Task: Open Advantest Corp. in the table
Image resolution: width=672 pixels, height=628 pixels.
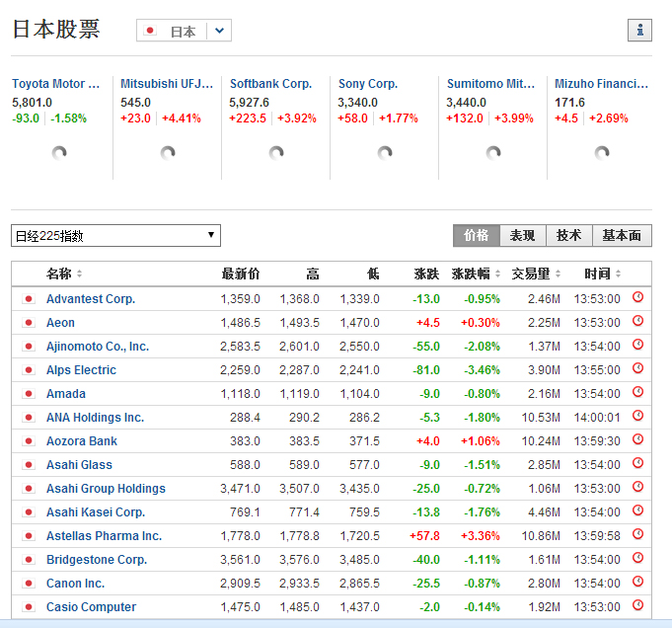Action: (91, 299)
